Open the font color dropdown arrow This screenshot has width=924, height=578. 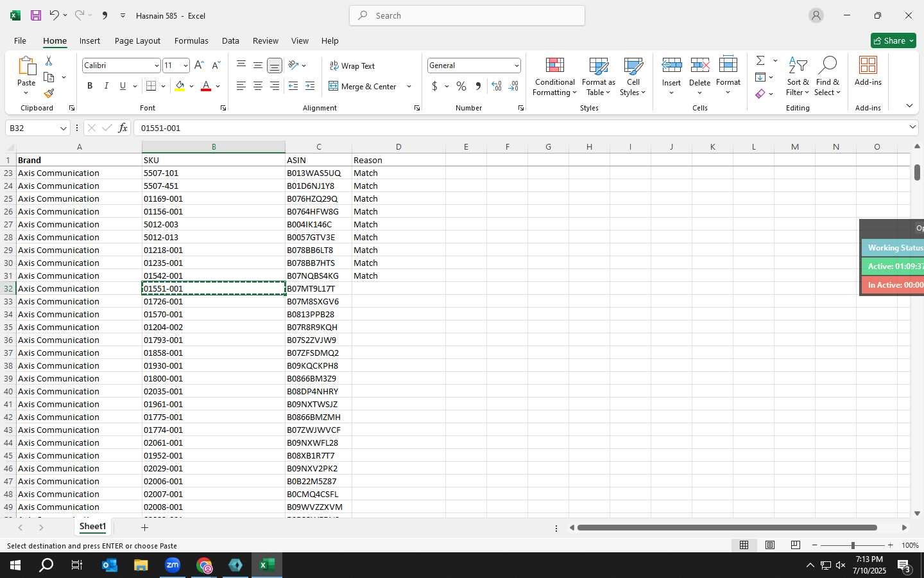click(x=218, y=86)
